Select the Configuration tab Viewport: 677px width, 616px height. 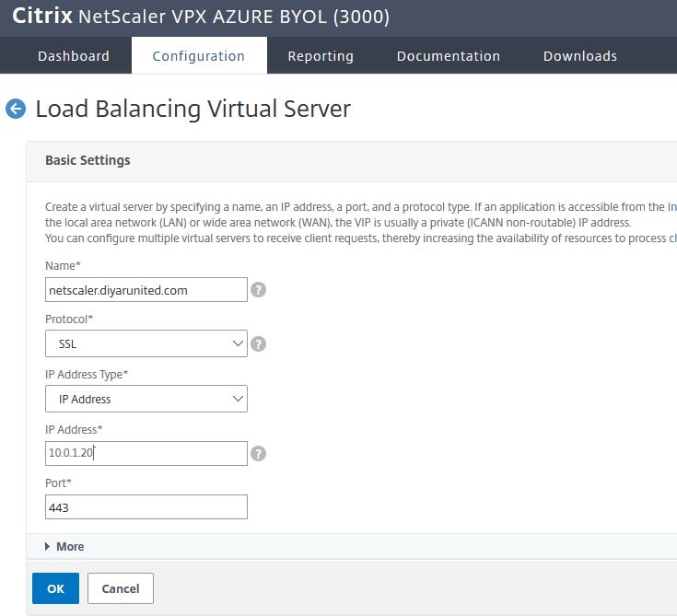199,55
